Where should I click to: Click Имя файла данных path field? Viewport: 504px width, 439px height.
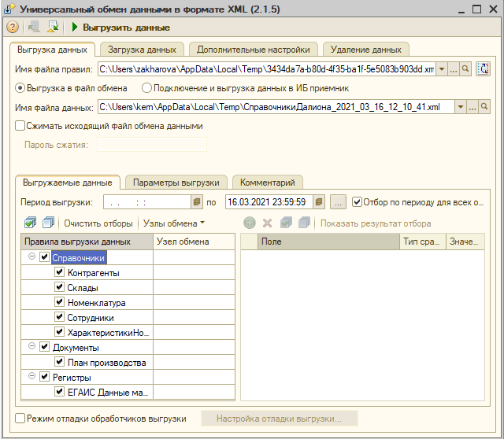[x=276, y=107]
